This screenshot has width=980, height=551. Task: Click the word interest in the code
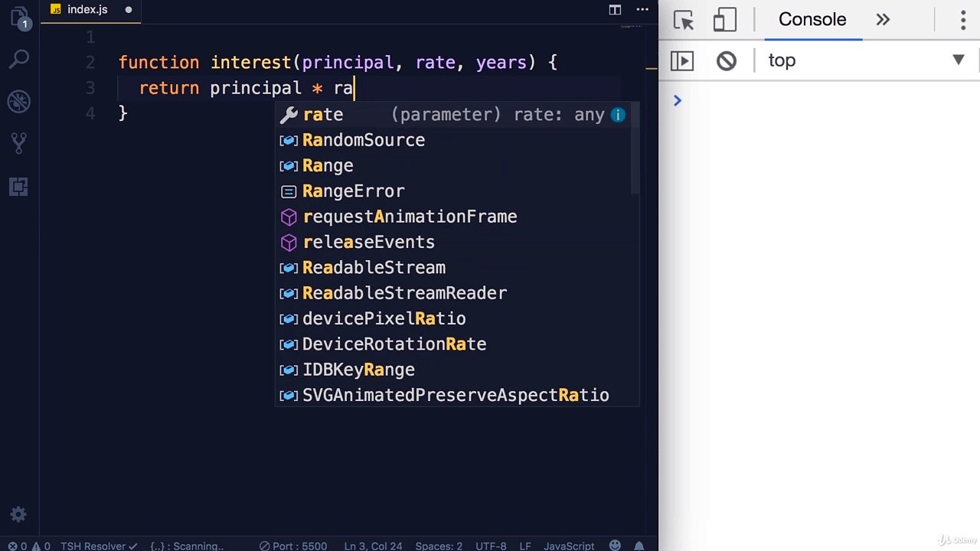251,63
